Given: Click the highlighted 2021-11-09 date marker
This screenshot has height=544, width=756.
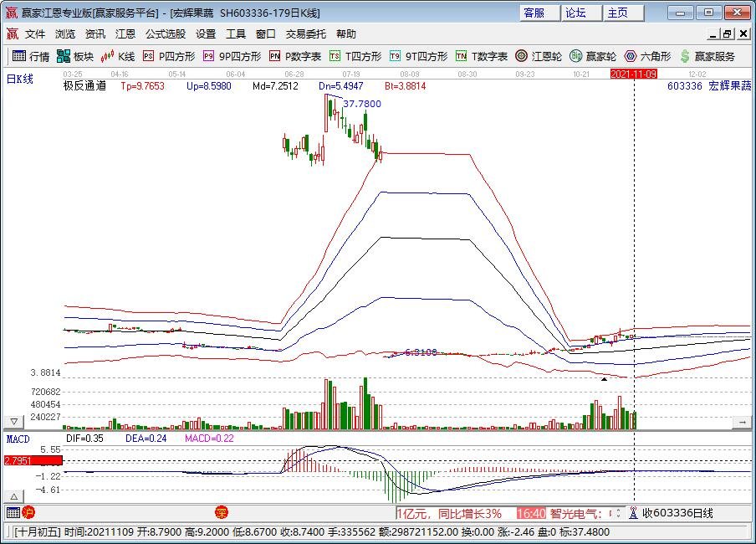Looking at the screenshot, I should [634, 74].
